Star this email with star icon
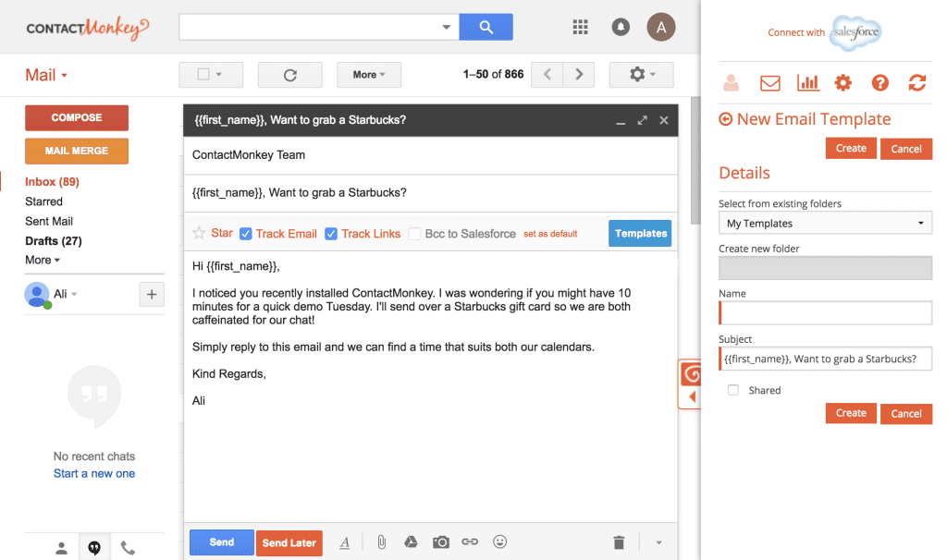The image size is (947, 560). click(x=199, y=233)
